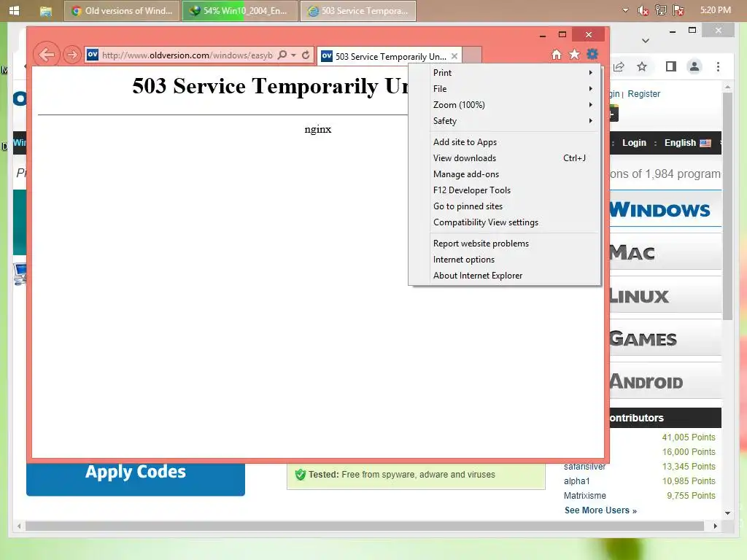Choose Report website problems
This screenshot has height=560, width=747.
point(505,244)
